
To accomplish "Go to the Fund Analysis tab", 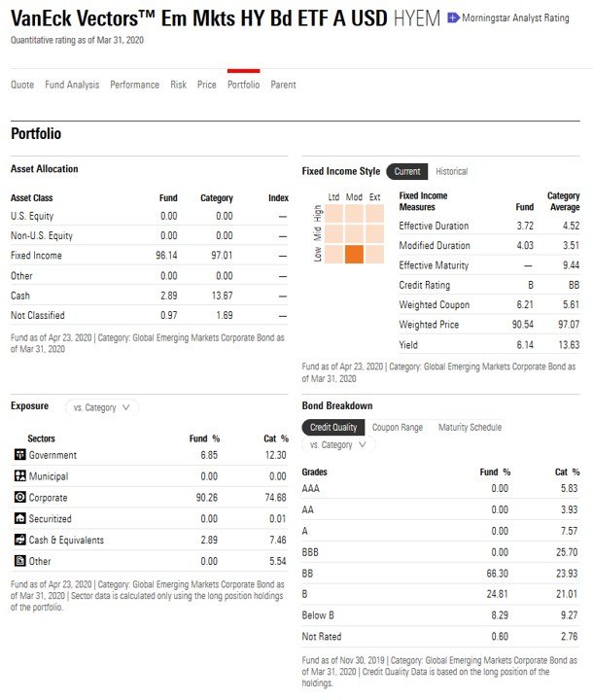I will 72,85.
